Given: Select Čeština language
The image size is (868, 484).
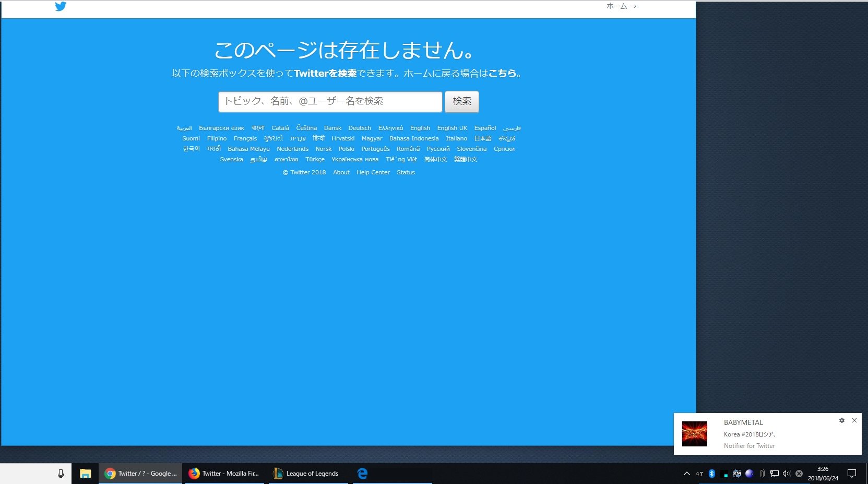Looking at the screenshot, I should (306, 128).
